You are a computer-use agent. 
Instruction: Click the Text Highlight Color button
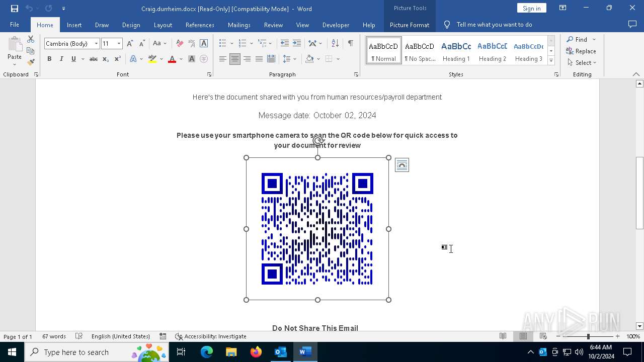152,59
